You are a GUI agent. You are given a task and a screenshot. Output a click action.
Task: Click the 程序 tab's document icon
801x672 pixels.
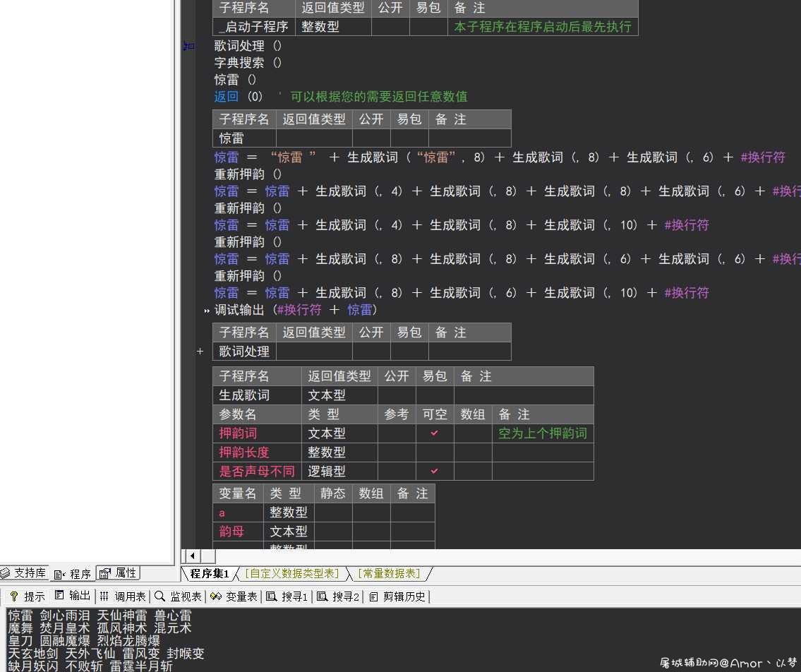tap(60, 575)
